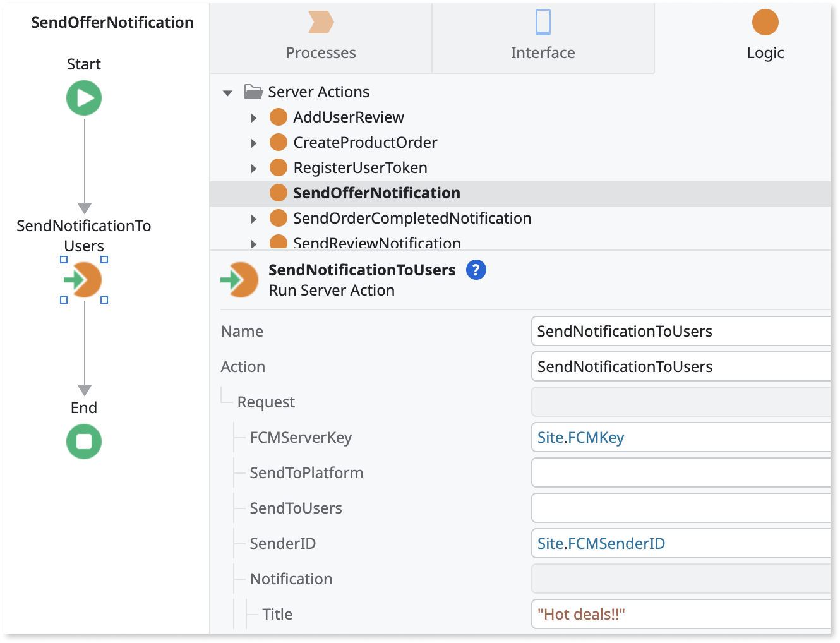Expand the AddUserReview tree item
840x643 pixels.
253,117
